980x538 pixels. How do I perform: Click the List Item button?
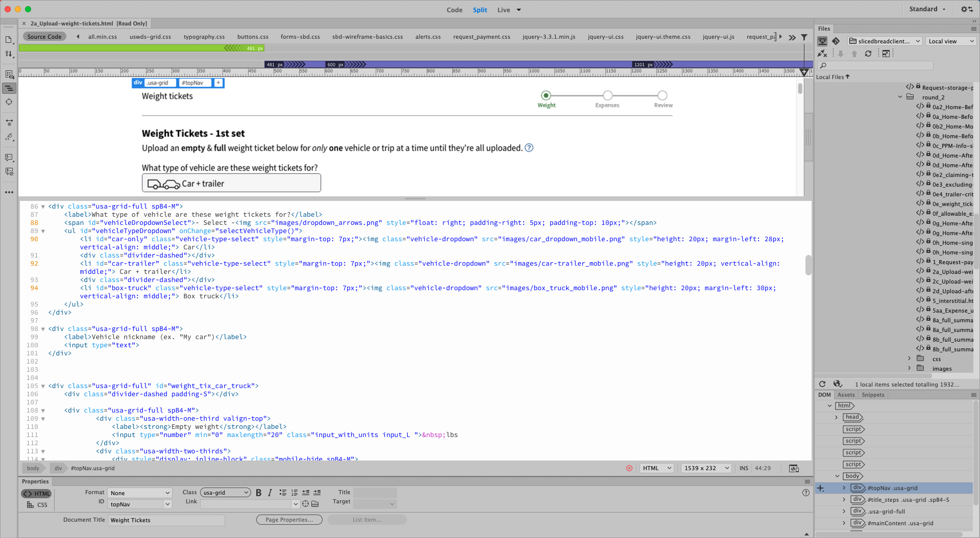click(x=366, y=520)
